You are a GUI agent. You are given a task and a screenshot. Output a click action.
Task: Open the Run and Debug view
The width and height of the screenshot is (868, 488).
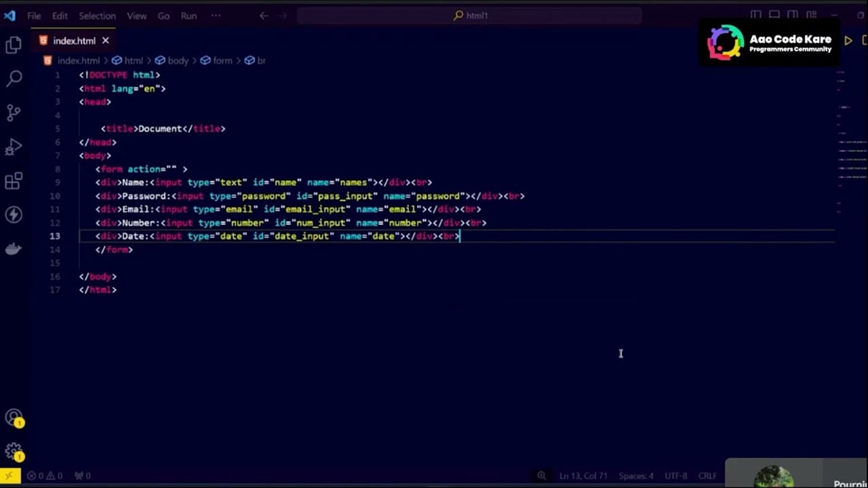(14, 147)
